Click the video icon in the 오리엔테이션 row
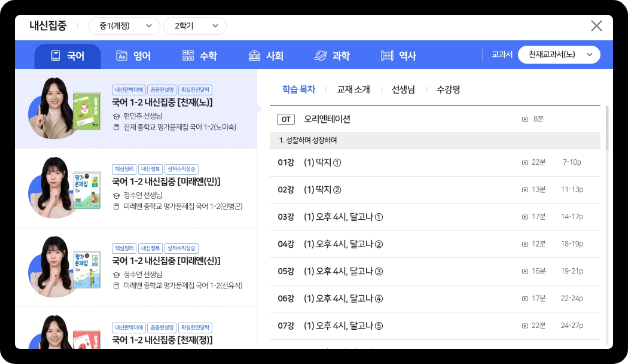628x364 pixels. [x=525, y=119]
